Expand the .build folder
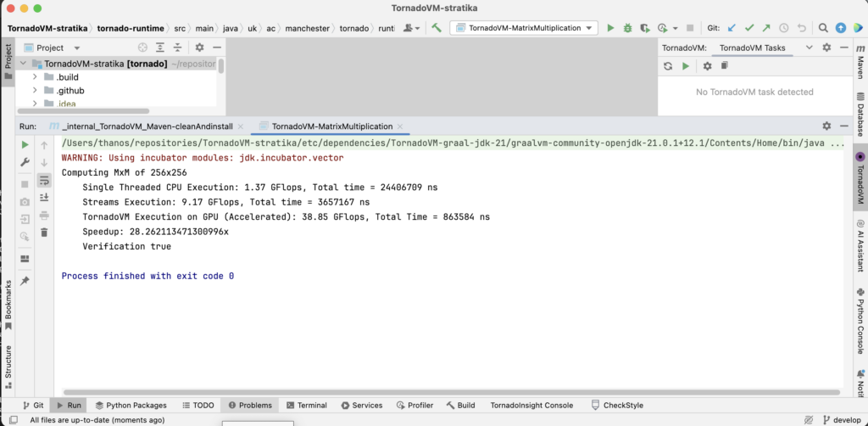Viewport: 868px width, 426px height. tap(35, 77)
